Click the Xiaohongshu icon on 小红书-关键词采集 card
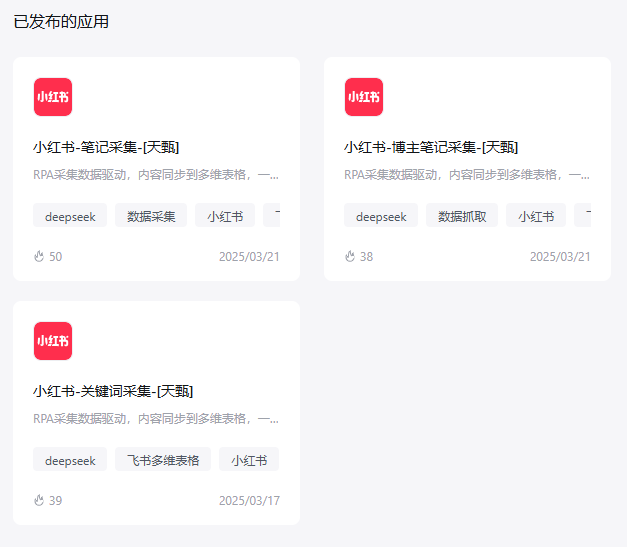Viewport: 627px width, 547px height. [53, 341]
